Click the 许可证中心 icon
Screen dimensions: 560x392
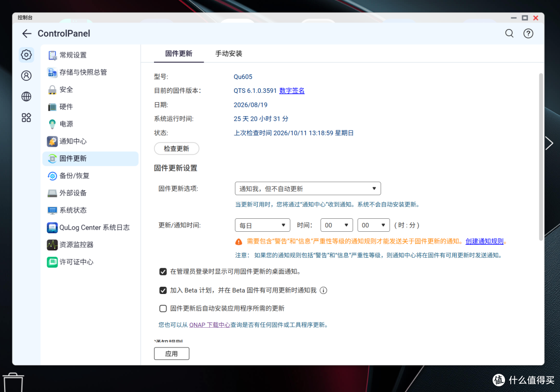pyautogui.click(x=52, y=262)
